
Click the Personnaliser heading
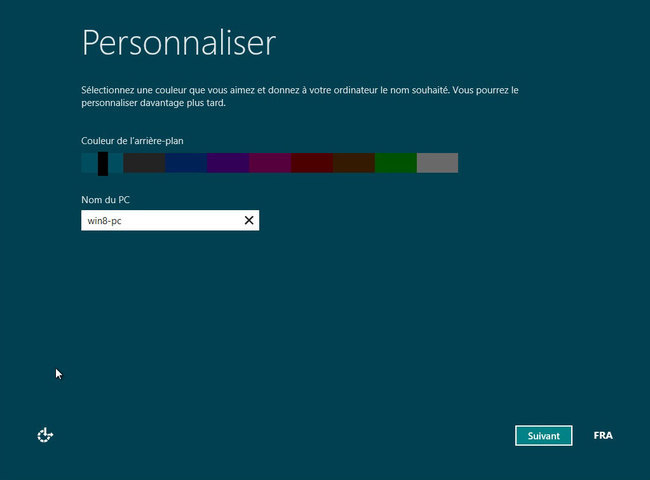(179, 43)
